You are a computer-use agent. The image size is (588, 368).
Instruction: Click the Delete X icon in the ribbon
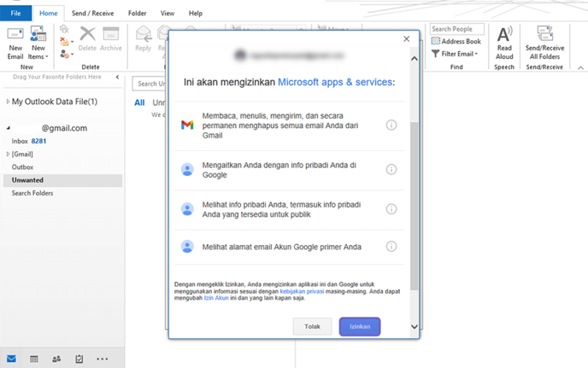87,34
